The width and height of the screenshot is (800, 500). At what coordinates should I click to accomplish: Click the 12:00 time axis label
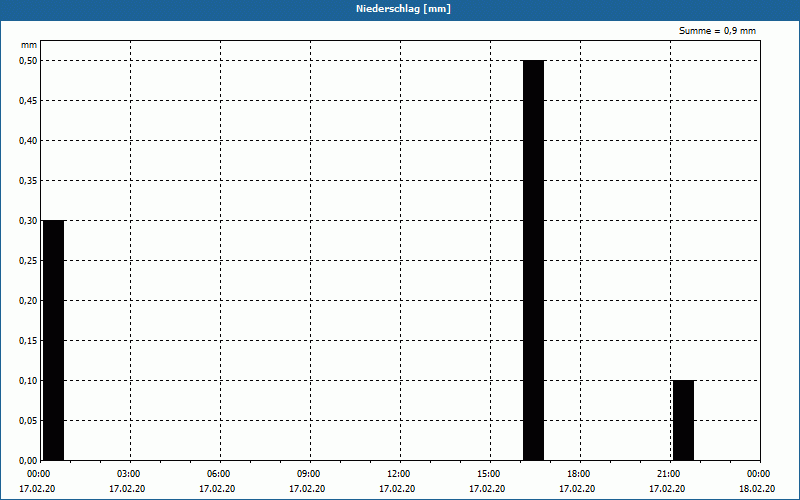pos(398,474)
